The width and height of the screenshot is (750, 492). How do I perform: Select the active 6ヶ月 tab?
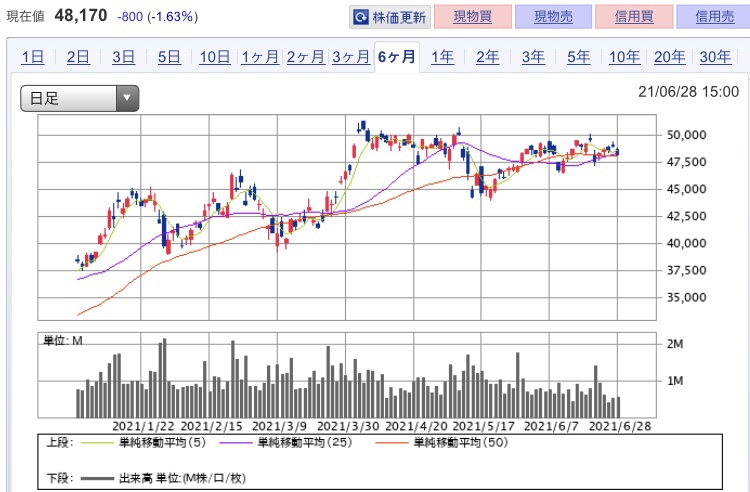click(397, 57)
